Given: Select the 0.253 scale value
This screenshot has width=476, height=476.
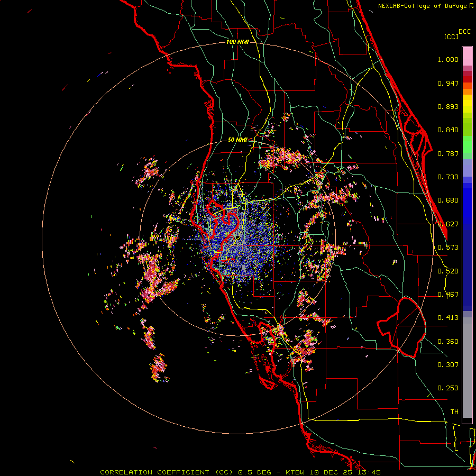Looking at the screenshot, I should pyautogui.click(x=448, y=388).
